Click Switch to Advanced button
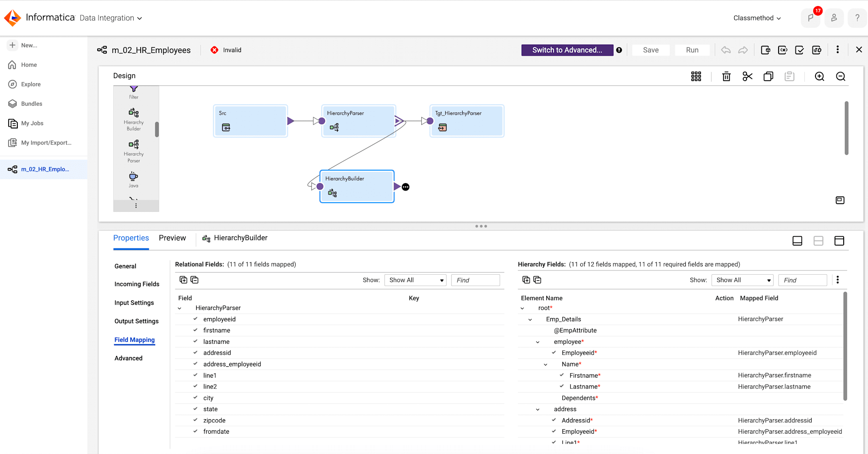868x454 pixels. [x=567, y=50]
